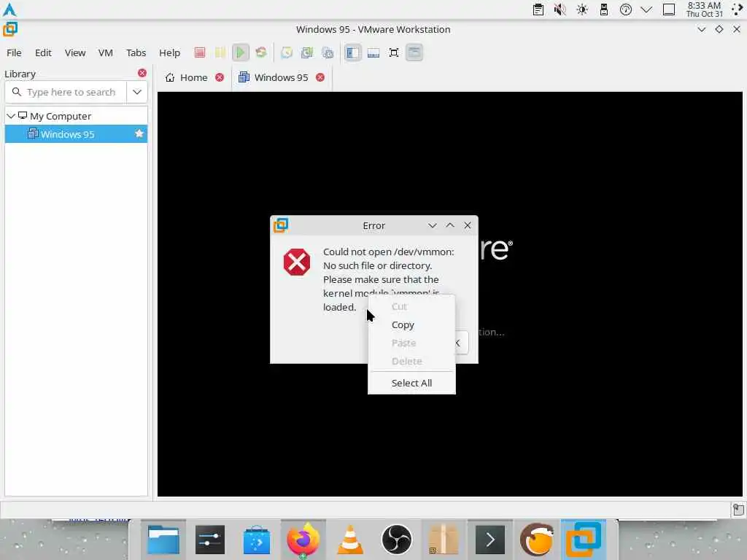Screen dimensions: 747x560
Task: Choose Select All from context menu
Action: coord(411,383)
